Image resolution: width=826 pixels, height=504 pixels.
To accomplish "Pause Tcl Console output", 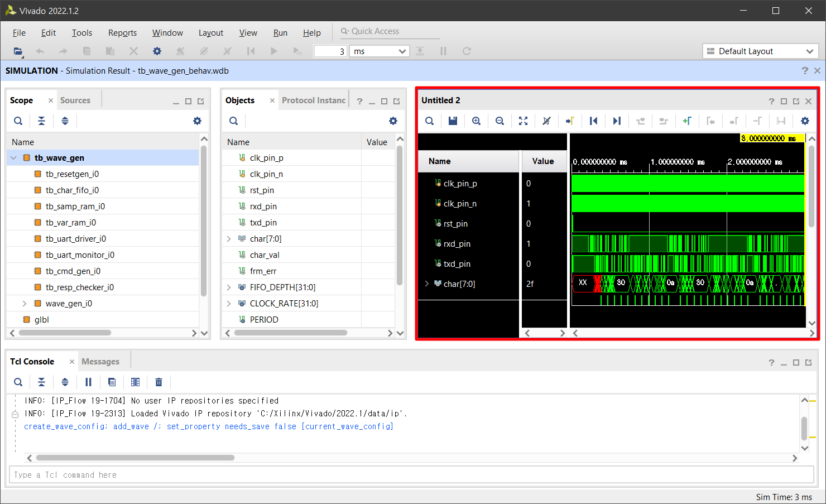I will coord(88,382).
